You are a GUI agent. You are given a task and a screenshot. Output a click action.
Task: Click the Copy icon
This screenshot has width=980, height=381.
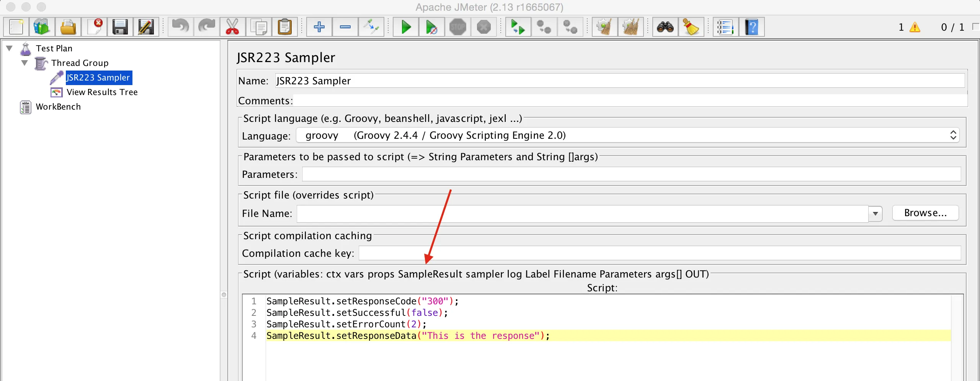(x=259, y=27)
